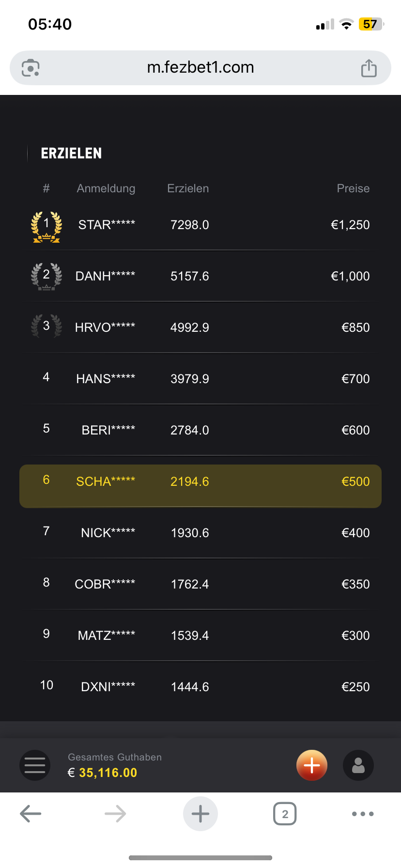Open the user profile icon
Image resolution: width=401 pixels, height=868 pixels.
[x=358, y=765]
